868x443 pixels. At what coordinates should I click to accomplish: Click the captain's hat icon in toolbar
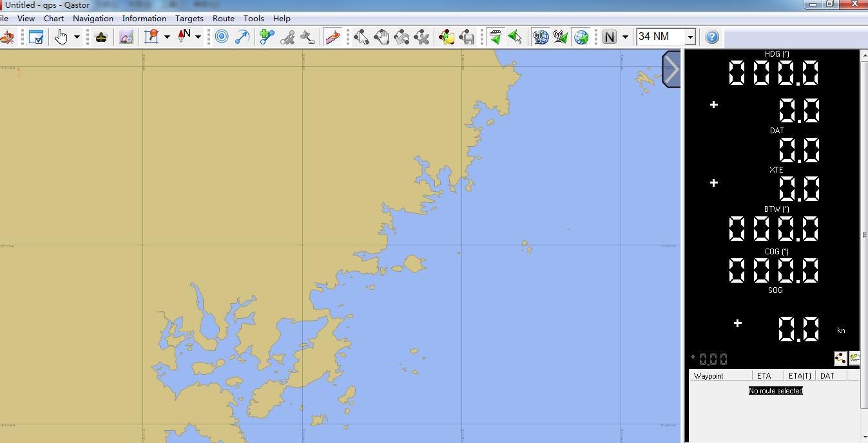pos(101,37)
